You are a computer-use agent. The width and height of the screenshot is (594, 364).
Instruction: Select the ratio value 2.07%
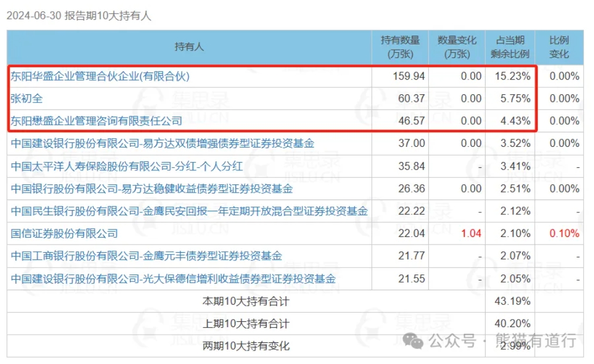(x=515, y=256)
